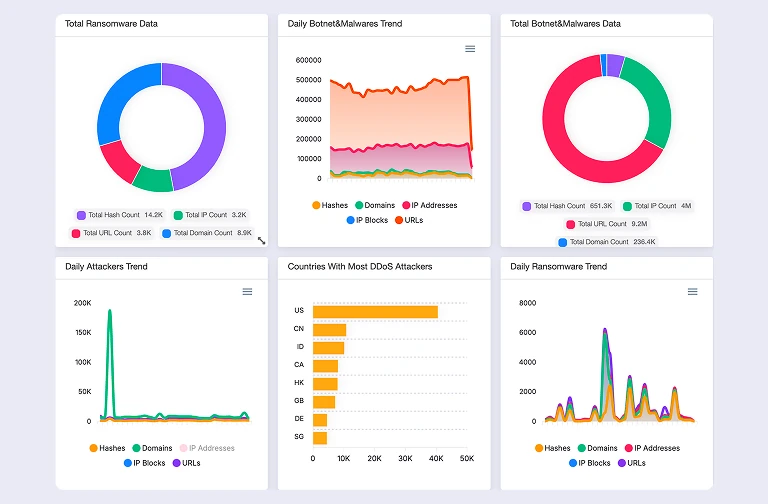Toggle IP Blocks series in Botnet&Malwares Trend legend
Image resolution: width=768 pixels, height=504 pixels.
coord(367,220)
